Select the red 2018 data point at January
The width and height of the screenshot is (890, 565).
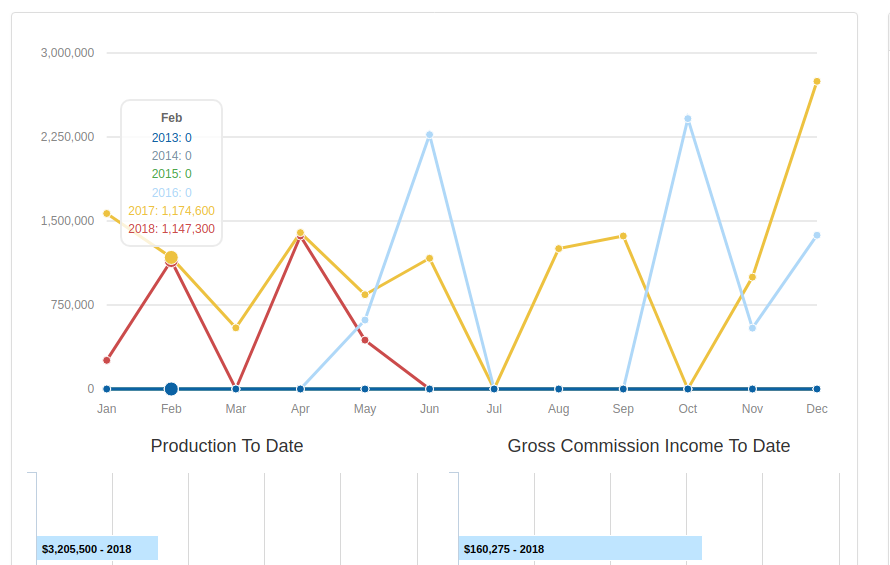click(x=107, y=360)
